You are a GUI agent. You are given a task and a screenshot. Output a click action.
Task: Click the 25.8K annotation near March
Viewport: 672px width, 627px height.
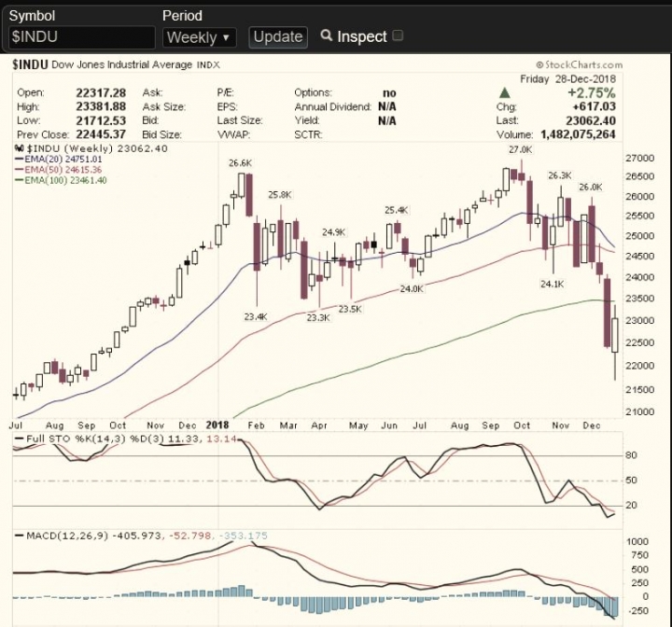coord(280,195)
